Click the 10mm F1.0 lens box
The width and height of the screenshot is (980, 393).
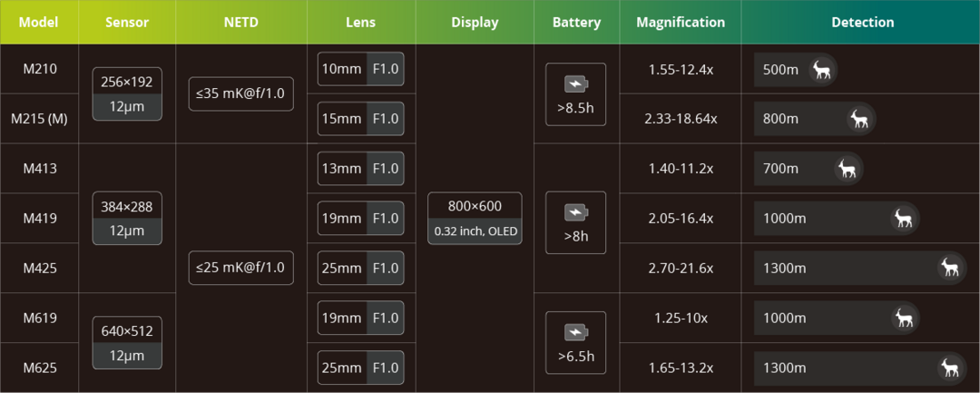[x=360, y=69]
